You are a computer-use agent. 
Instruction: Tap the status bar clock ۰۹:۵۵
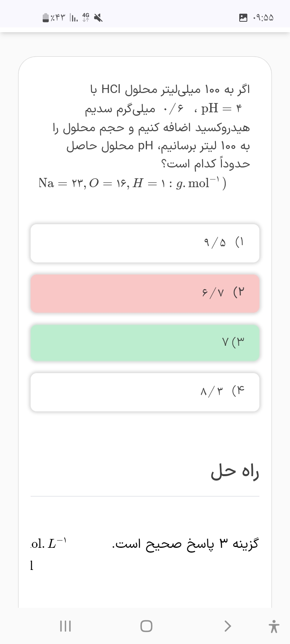(x=263, y=18)
